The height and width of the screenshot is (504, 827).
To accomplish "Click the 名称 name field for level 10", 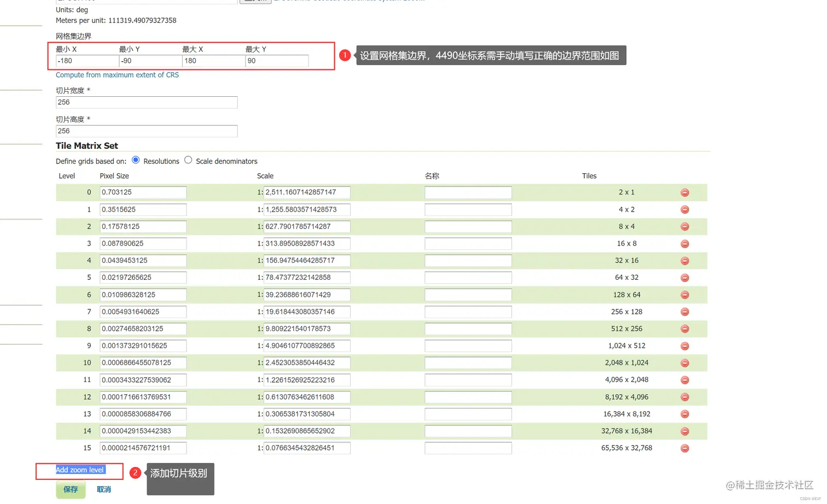I will [468, 363].
